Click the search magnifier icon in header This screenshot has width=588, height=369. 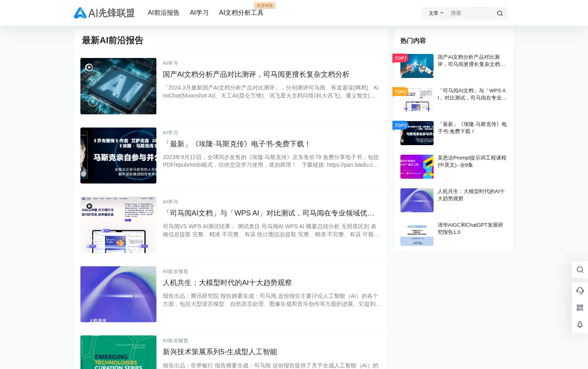(x=500, y=13)
